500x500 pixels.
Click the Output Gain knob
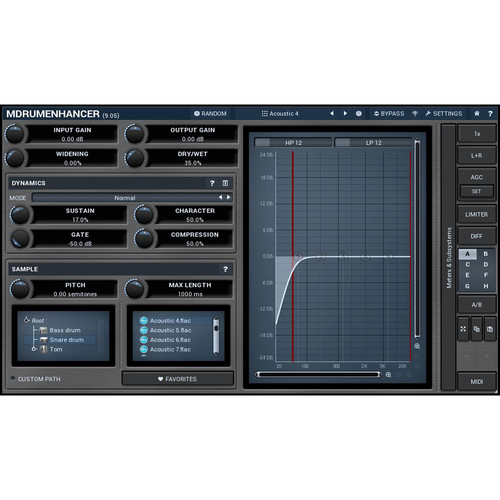135,134
